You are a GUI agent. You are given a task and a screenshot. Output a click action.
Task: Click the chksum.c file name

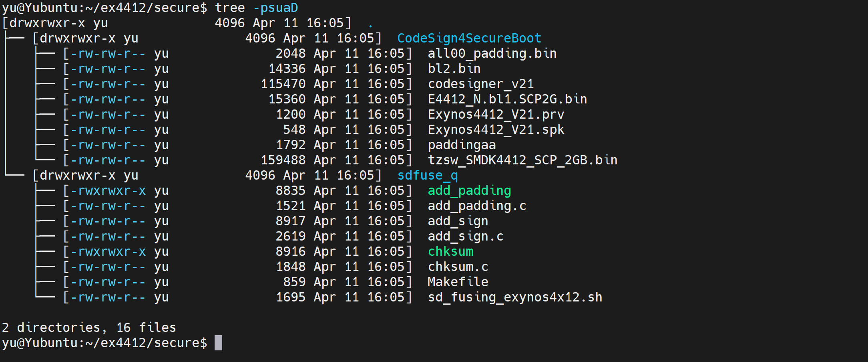click(x=458, y=267)
